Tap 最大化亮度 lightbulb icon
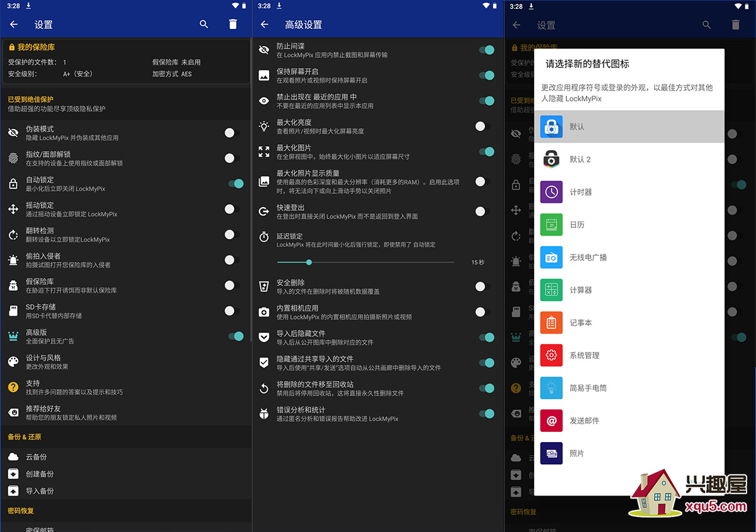 coord(264,127)
